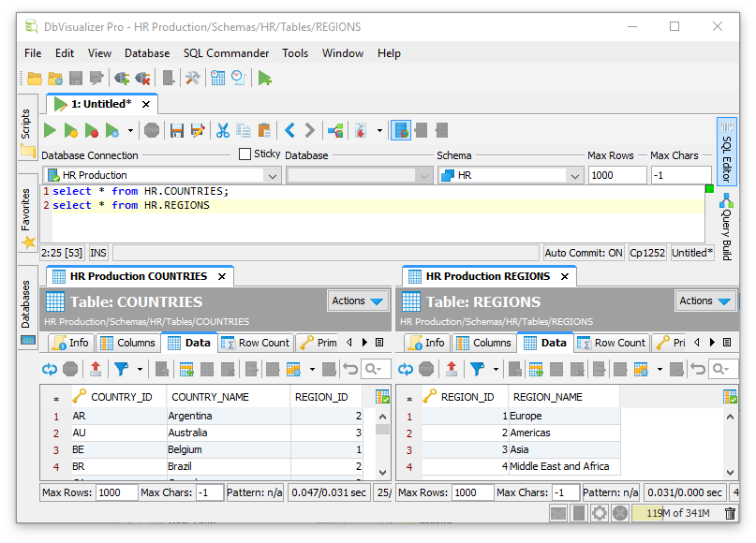
Task: Click the filter funnel icon in COUNTRIES toolbar
Action: pos(121,369)
